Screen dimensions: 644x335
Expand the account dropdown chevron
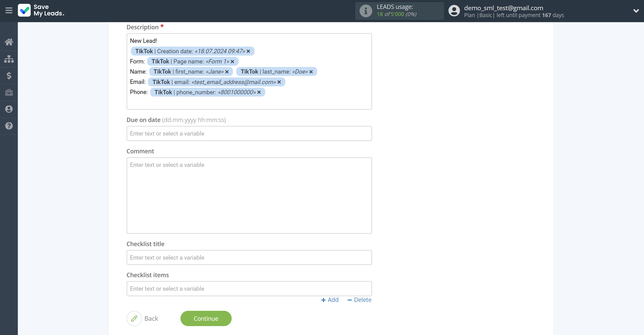636,11
